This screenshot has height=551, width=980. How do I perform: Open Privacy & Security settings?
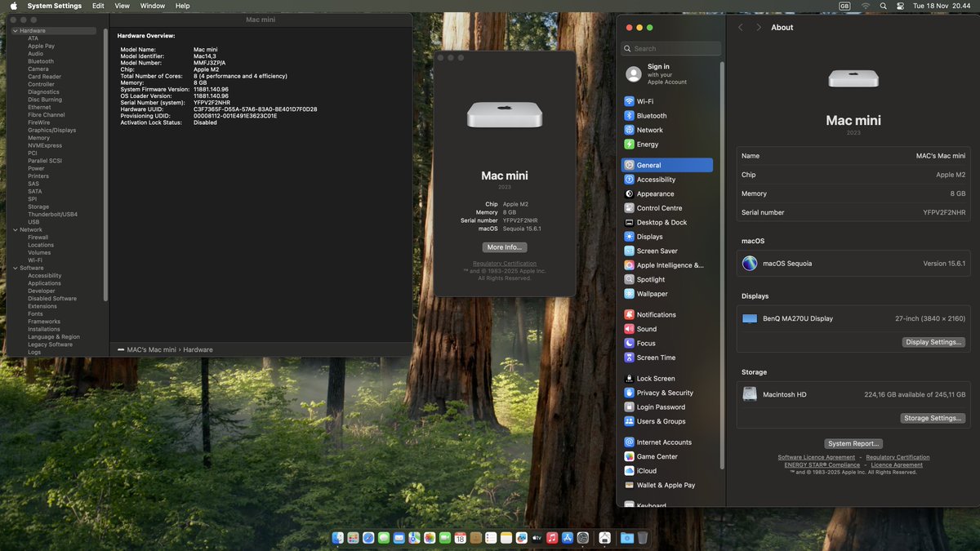pos(667,393)
